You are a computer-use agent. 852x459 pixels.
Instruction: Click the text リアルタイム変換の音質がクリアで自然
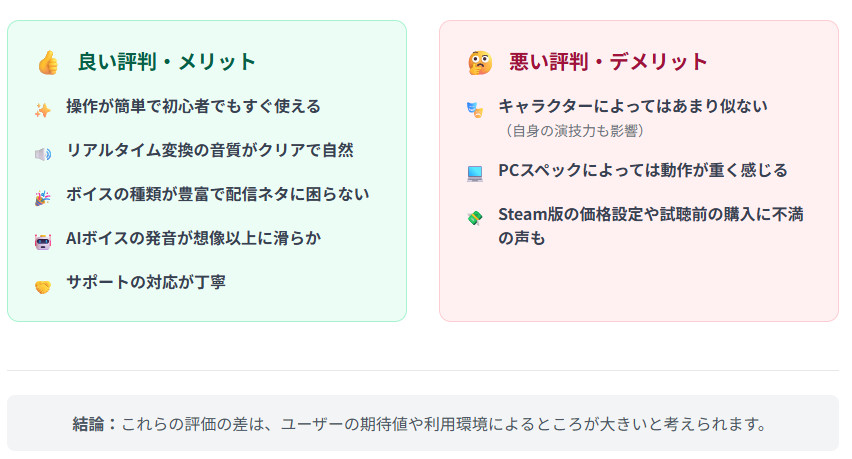tap(209, 150)
